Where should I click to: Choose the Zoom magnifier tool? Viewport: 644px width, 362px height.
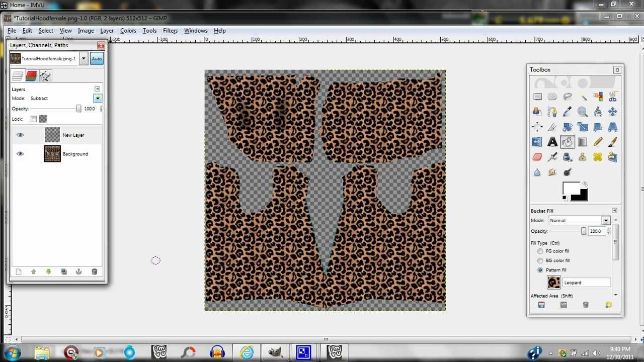(x=583, y=112)
